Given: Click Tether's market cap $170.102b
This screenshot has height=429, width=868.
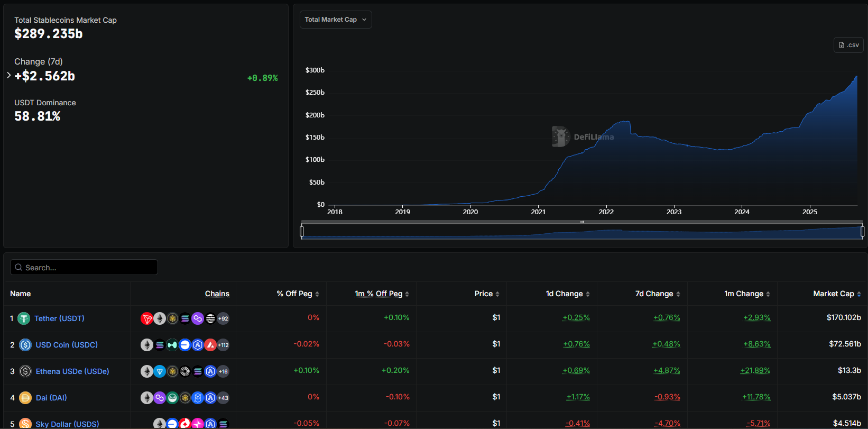Looking at the screenshot, I should (844, 317).
